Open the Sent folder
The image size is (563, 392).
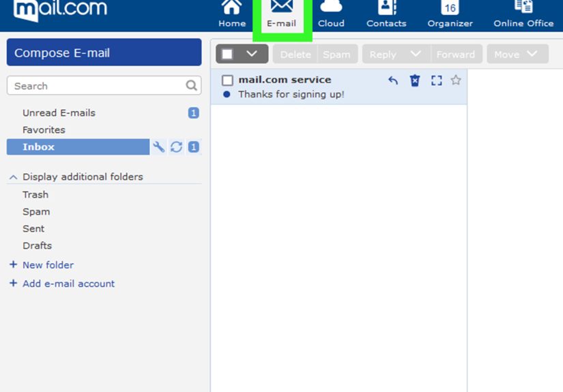[x=33, y=229]
